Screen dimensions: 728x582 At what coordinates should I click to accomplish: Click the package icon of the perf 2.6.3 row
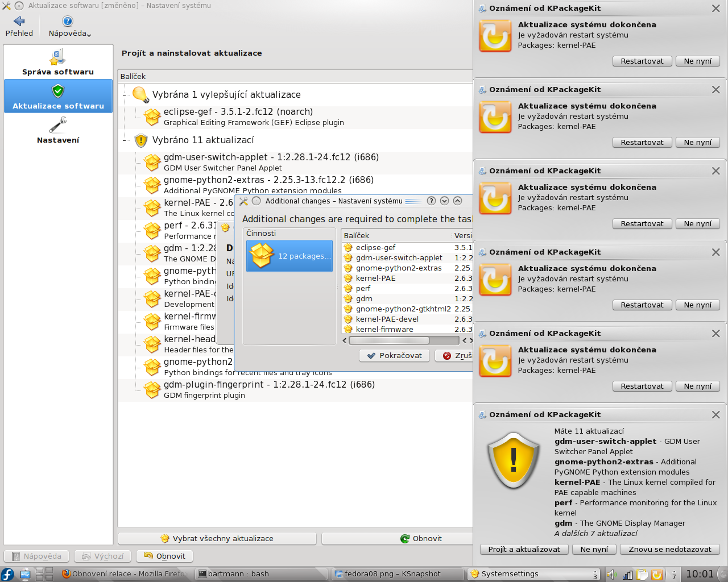[152, 231]
